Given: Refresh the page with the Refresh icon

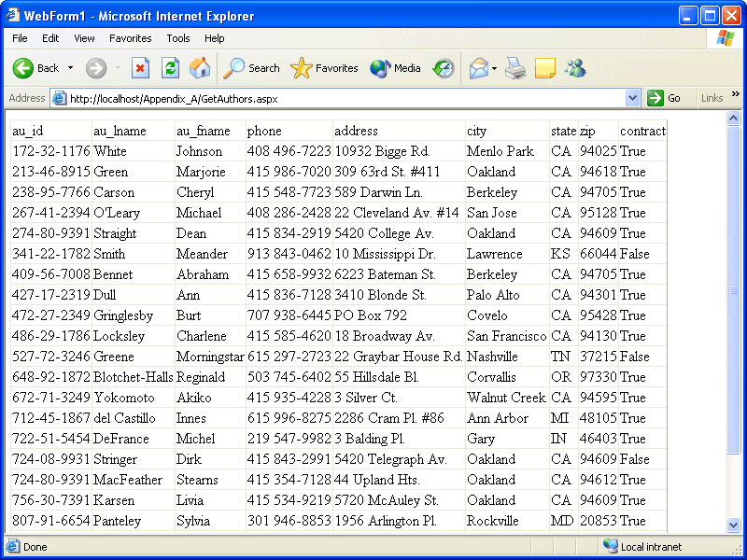Looking at the screenshot, I should tap(170, 68).
